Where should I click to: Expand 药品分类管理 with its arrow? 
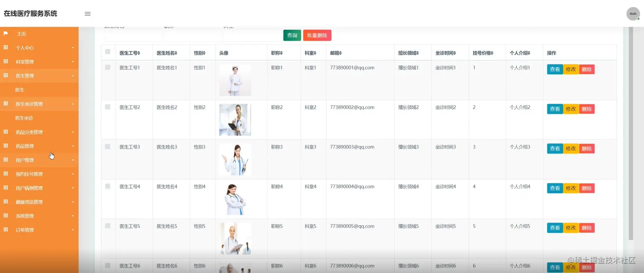(x=73, y=132)
